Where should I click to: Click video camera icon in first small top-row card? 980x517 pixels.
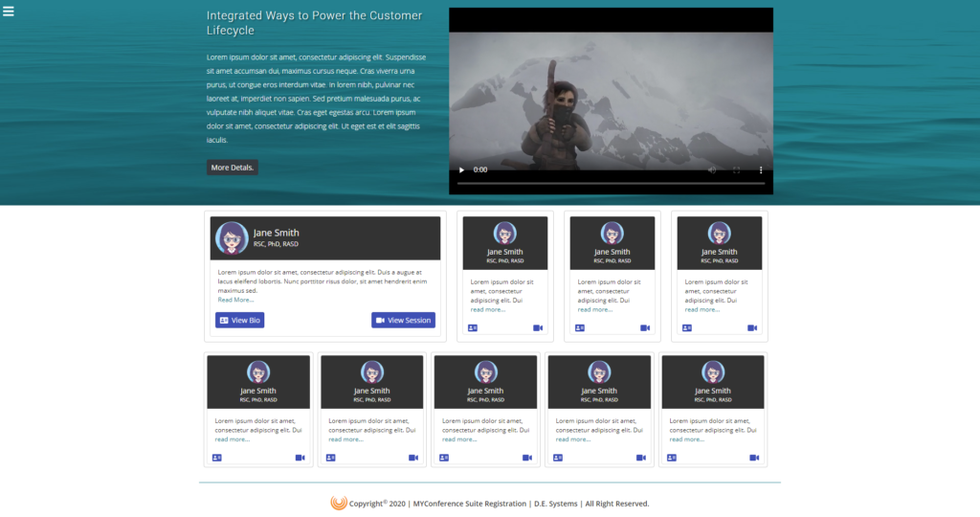[538, 328]
